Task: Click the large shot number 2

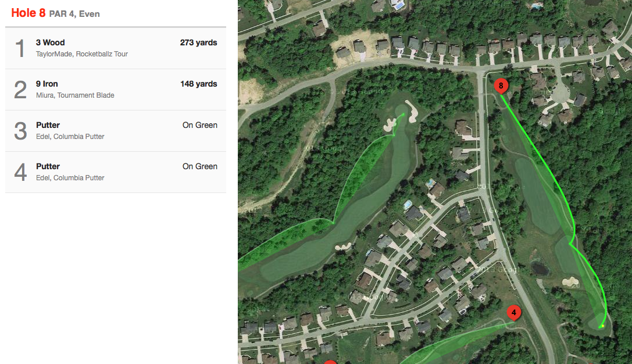Action: pos(20,90)
